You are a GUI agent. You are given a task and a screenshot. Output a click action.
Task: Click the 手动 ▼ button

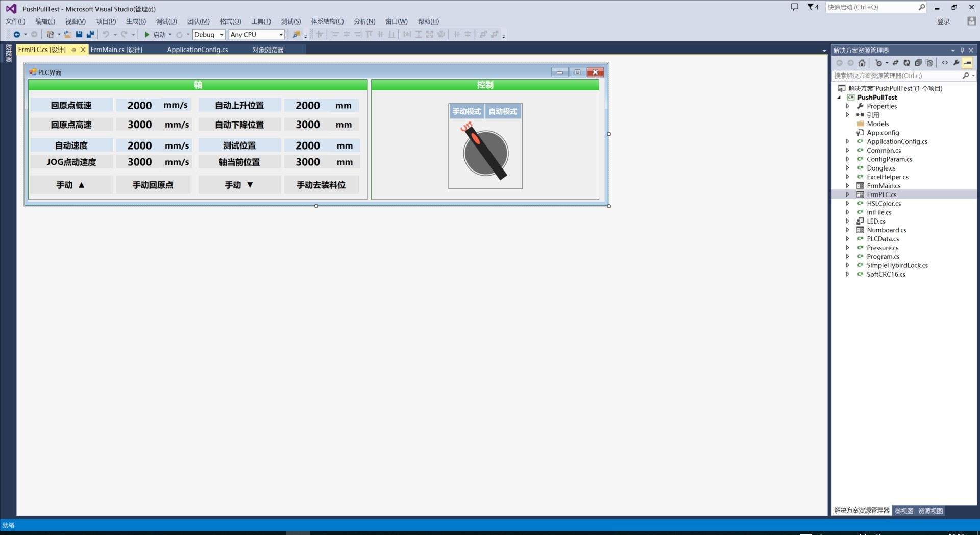coord(239,185)
